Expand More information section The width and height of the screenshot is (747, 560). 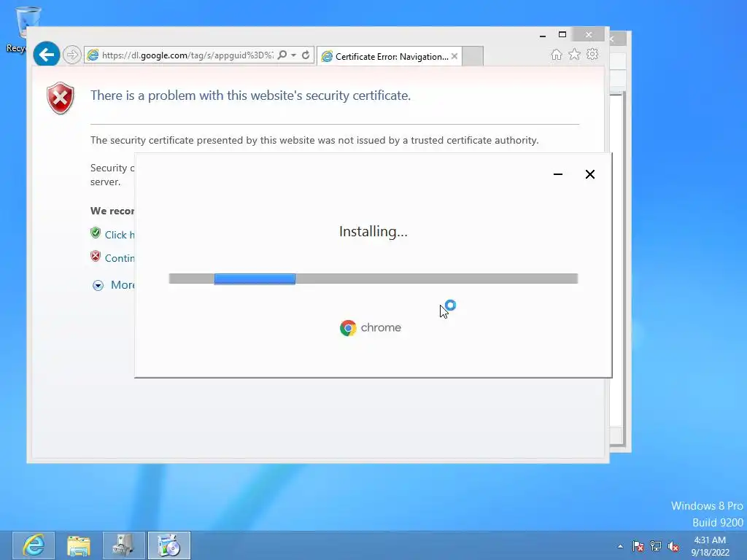click(x=113, y=285)
